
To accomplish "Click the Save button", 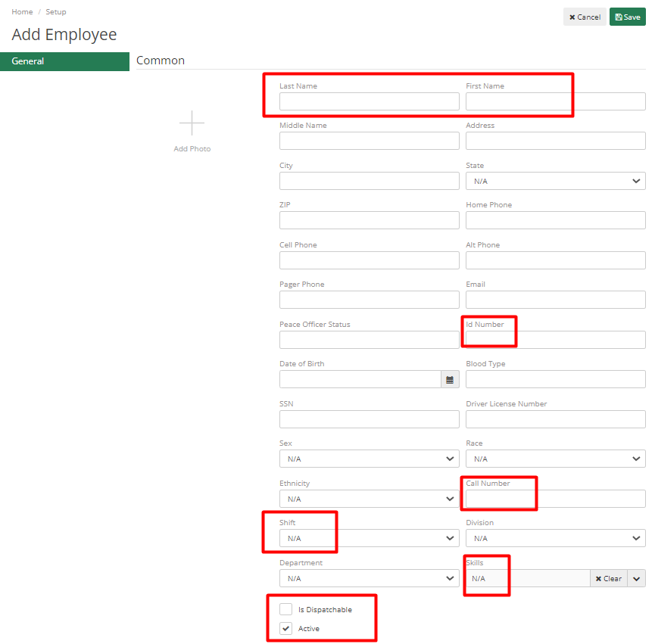I will coord(627,16).
